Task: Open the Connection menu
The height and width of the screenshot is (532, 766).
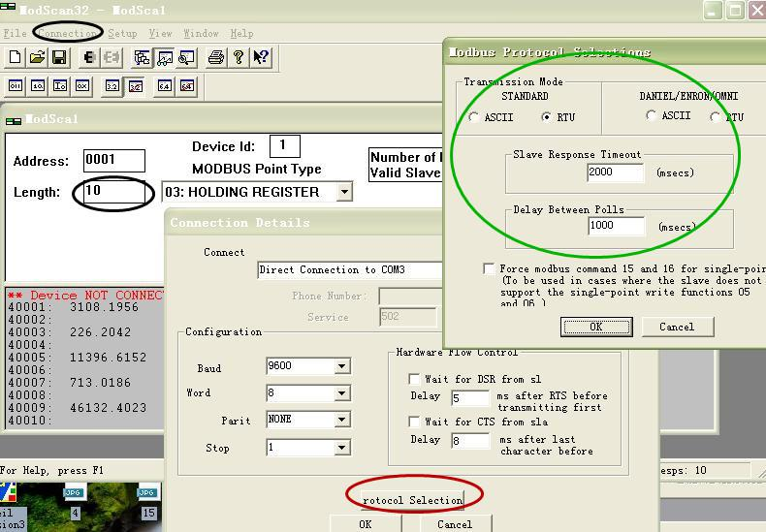Action: click(67, 33)
